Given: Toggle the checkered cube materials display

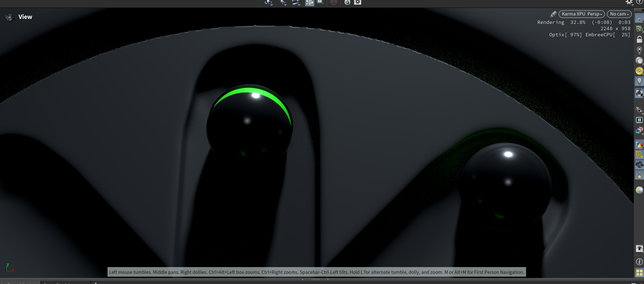Looking at the screenshot, I should [x=639, y=93].
